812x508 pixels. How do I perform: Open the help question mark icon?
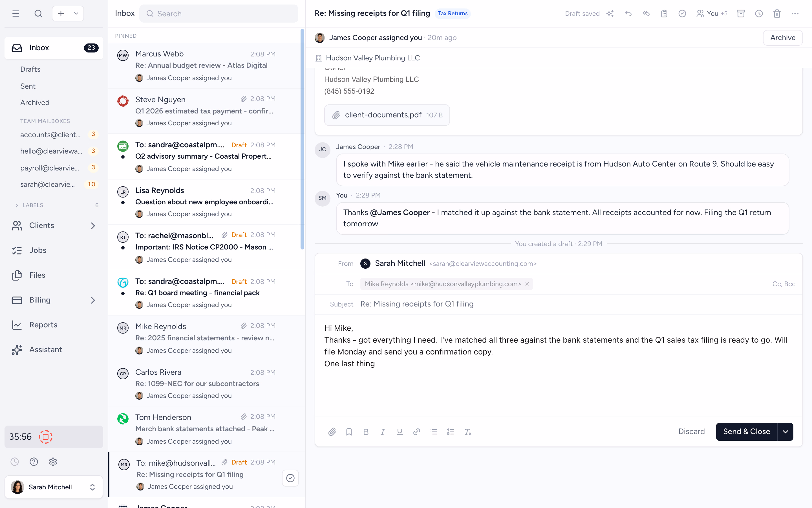pos(34,462)
